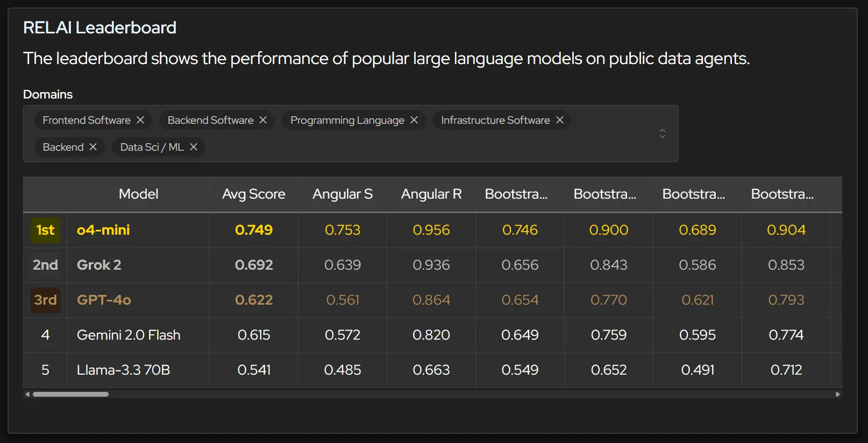Screen dimensions: 868x443
Task: Click the Angular R column header
Action: 431,194
